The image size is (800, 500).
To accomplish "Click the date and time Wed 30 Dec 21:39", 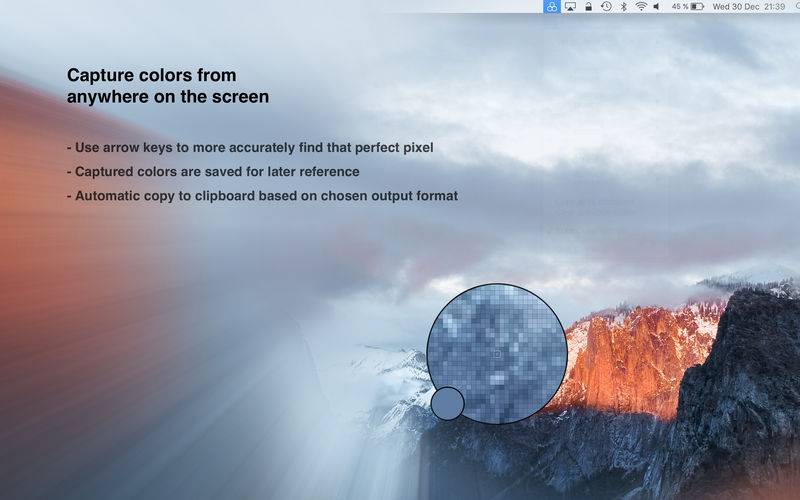I will click(748, 7).
